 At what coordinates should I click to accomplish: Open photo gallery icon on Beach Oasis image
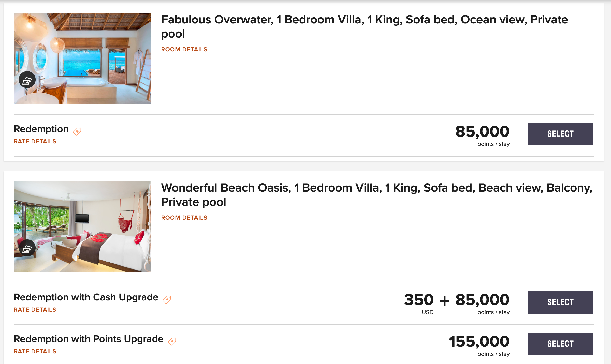[27, 248]
